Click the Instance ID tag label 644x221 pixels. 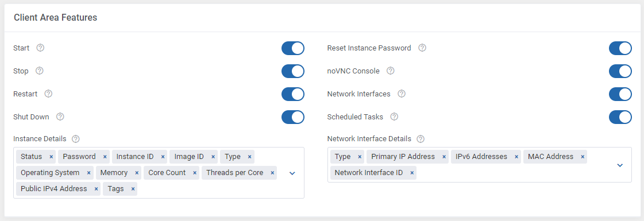(x=135, y=157)
